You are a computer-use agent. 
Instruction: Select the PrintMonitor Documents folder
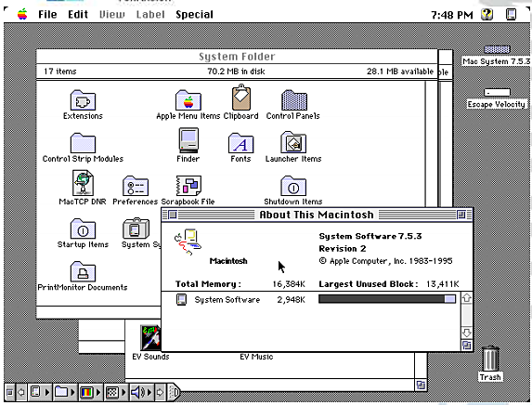tap(84, 271)
